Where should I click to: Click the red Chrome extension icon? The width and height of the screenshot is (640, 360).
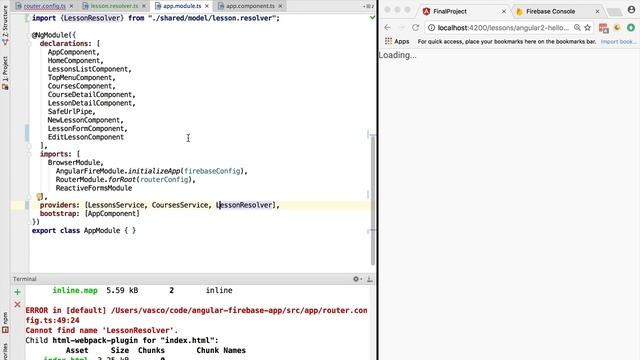[x=603, y=28]
